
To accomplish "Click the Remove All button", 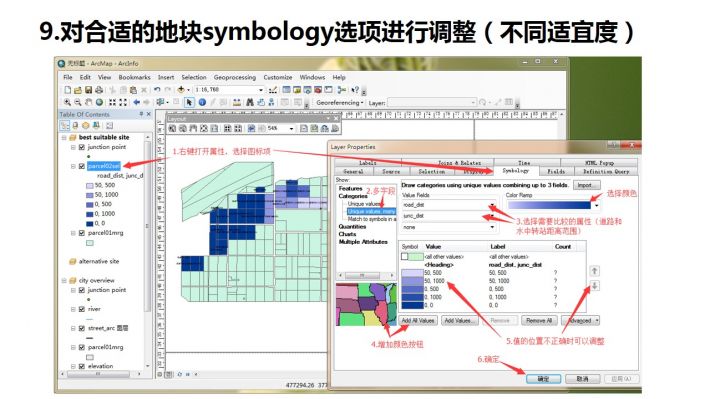I will point(539,321).
